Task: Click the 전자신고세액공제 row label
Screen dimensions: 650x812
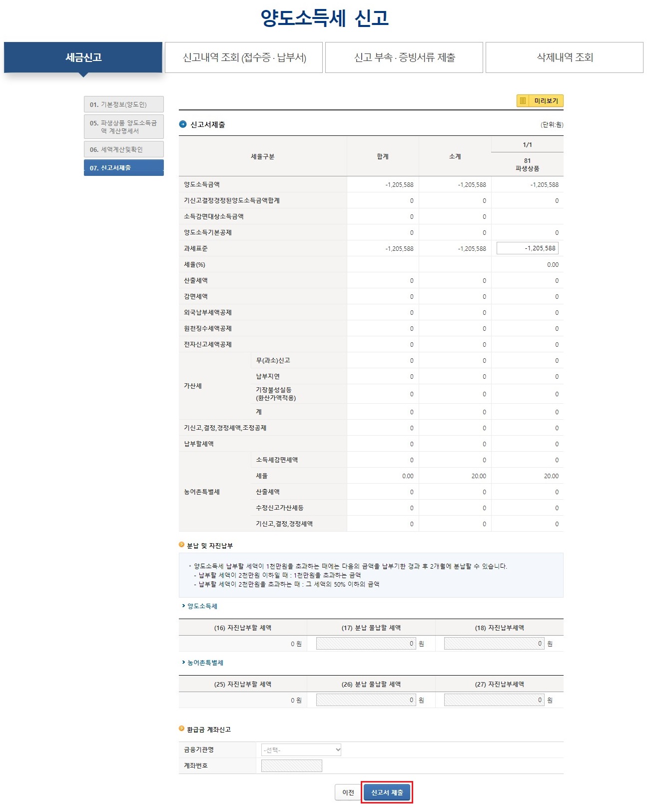Action: pos(208,344)
